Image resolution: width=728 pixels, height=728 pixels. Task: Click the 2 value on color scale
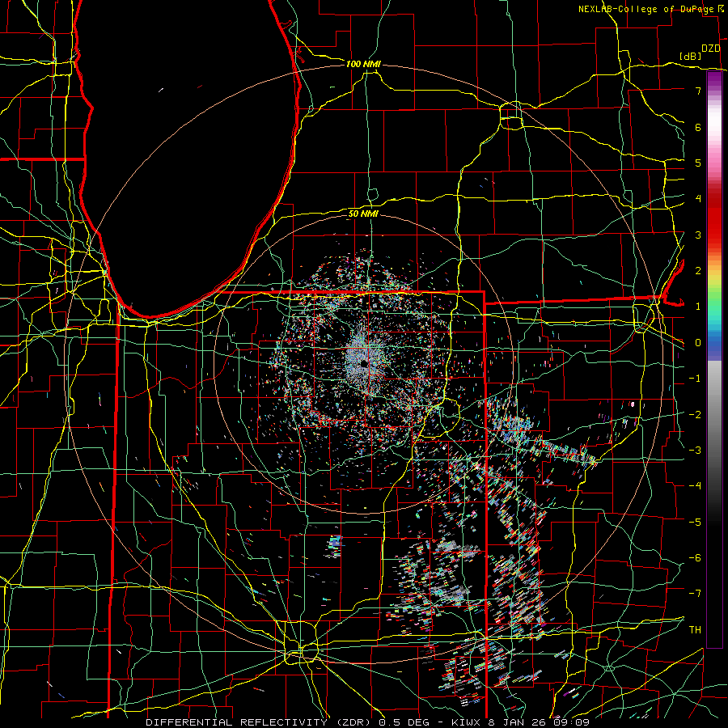click(x=698, y=271)
